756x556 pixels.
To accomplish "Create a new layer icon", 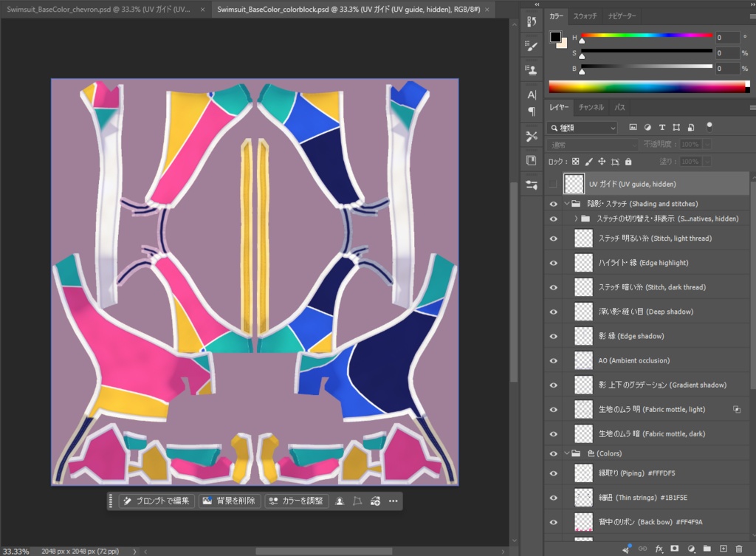I will pyautogui.click(x=724, y=549).
